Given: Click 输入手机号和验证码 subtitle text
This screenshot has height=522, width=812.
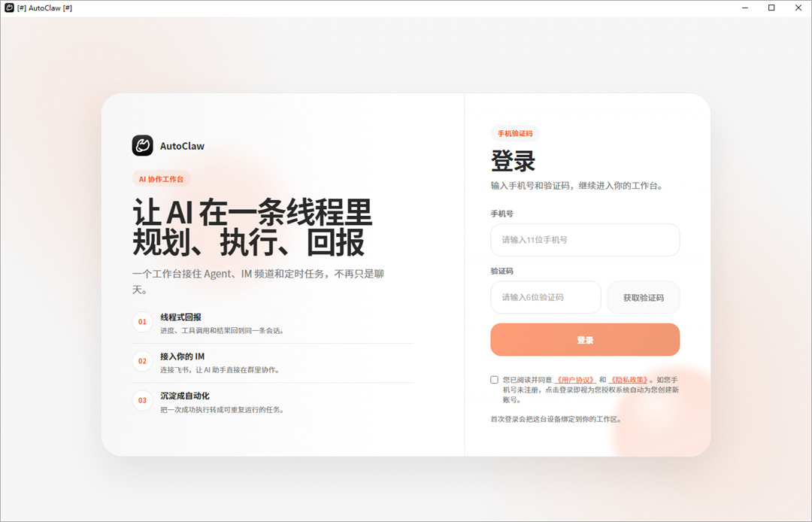Looking at the screenshot, I should tap(577, 185).
